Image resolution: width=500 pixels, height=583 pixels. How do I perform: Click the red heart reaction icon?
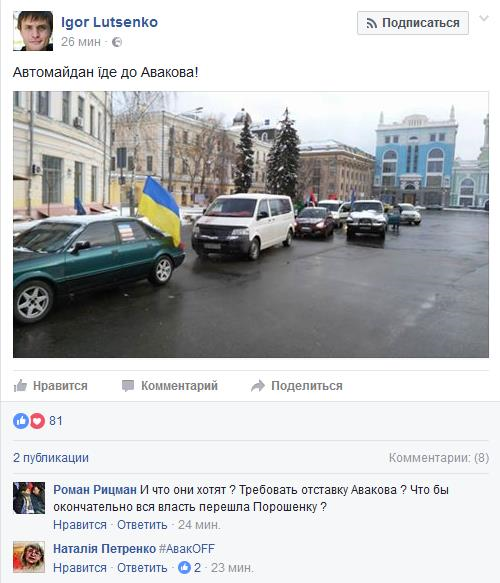(37, 421)
